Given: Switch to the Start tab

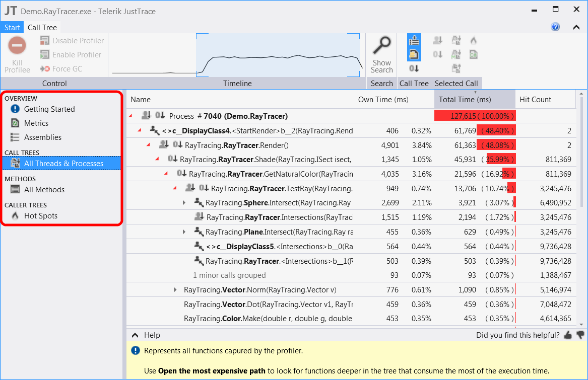Looking at the screenshot, I should tap(13, 27).
